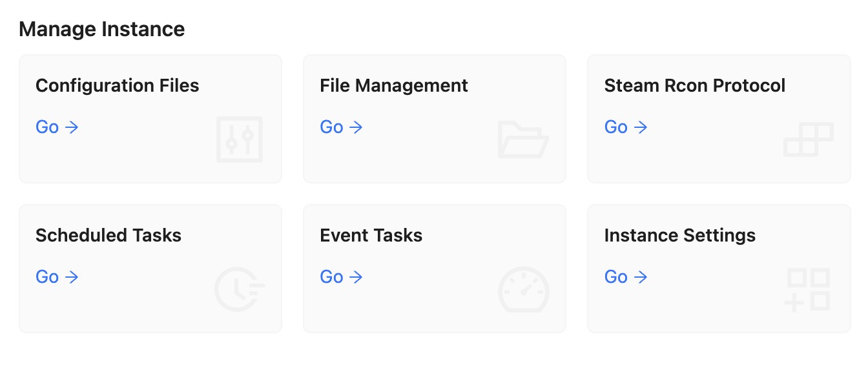The image size is (868, 372).
Task: Click the sliders icon in Configuration Files card
Action: (x=240, y=139)
